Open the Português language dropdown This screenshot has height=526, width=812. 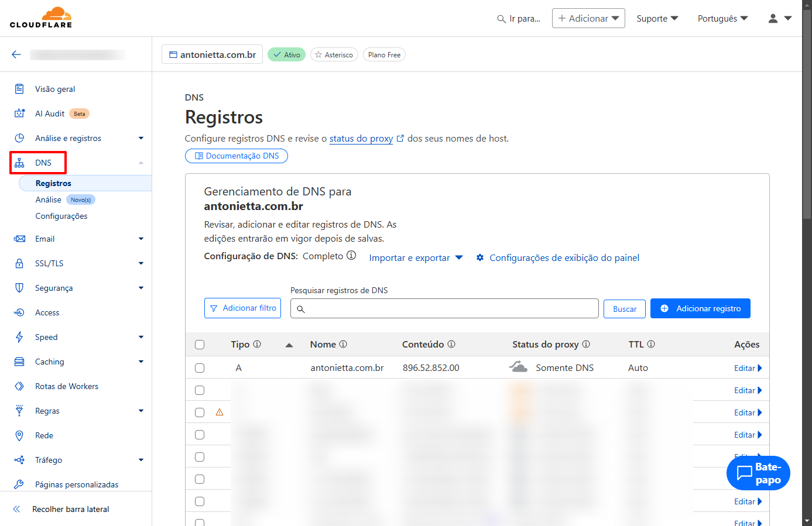point(722,18)
